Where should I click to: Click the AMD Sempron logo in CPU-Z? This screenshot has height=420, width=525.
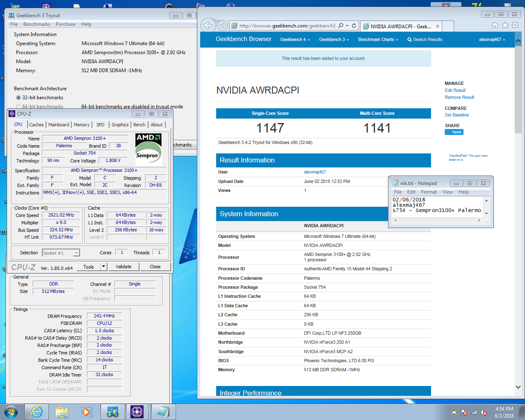pos(148,149)
